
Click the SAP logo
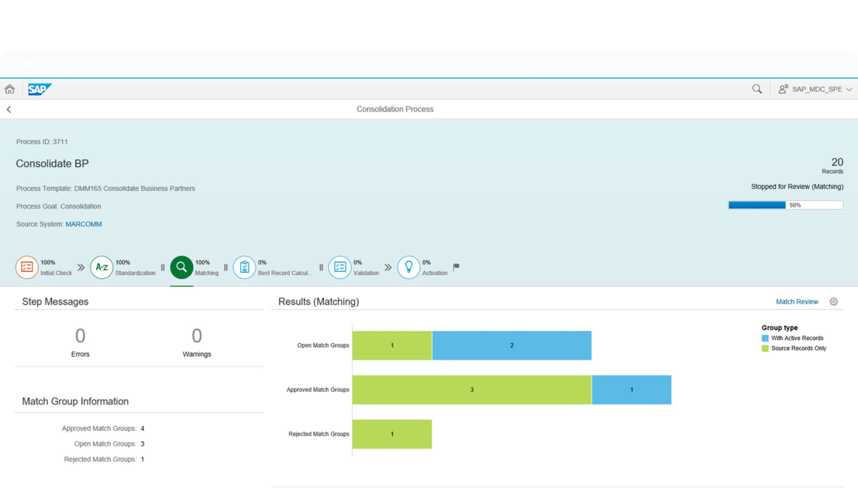[39, 89]
